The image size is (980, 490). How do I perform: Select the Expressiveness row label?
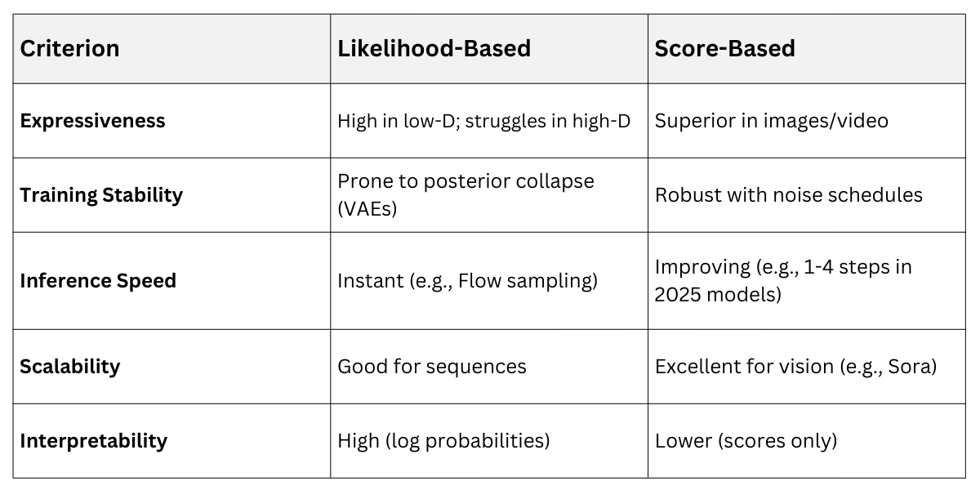(x=92, y=121)
